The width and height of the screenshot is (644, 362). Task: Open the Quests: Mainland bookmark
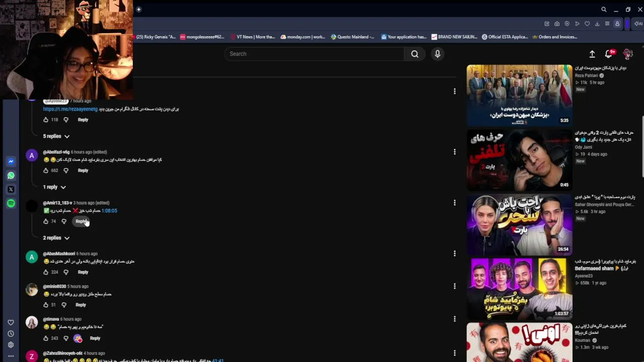353,37
